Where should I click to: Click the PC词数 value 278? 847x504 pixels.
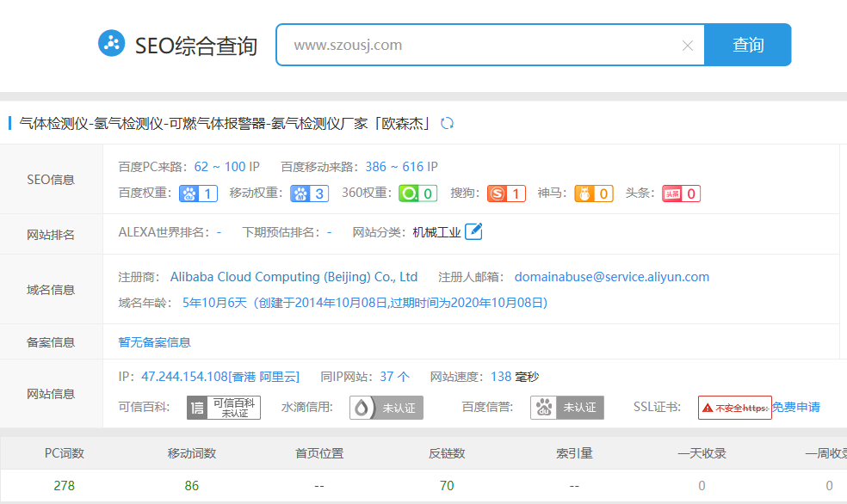[x=65, y=486]
